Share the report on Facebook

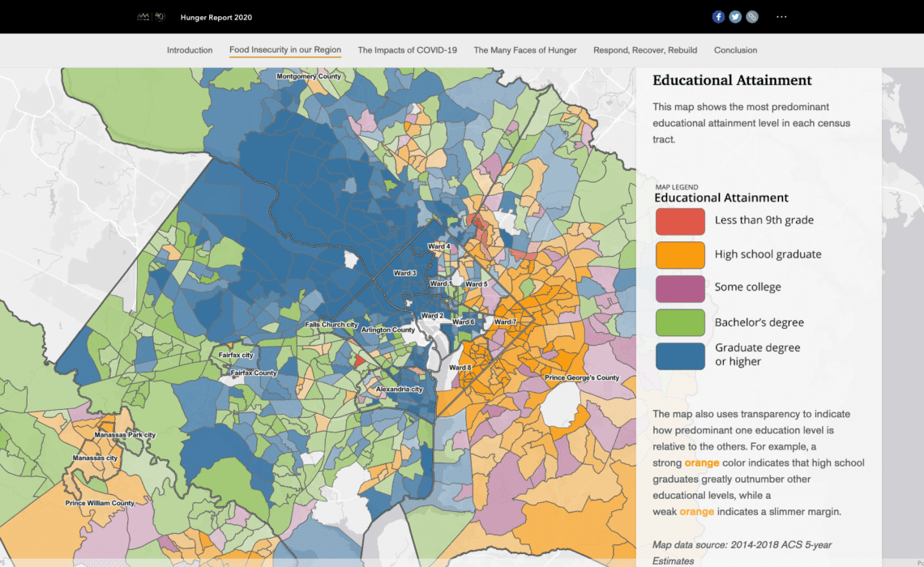(718, 16)
